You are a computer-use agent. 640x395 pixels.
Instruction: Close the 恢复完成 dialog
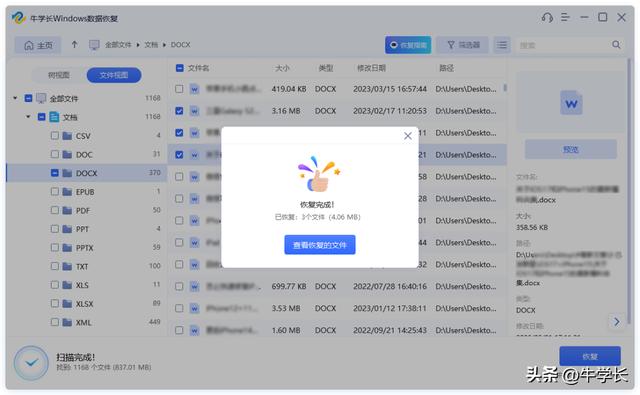pyautogui.click(x=407, y=136)
